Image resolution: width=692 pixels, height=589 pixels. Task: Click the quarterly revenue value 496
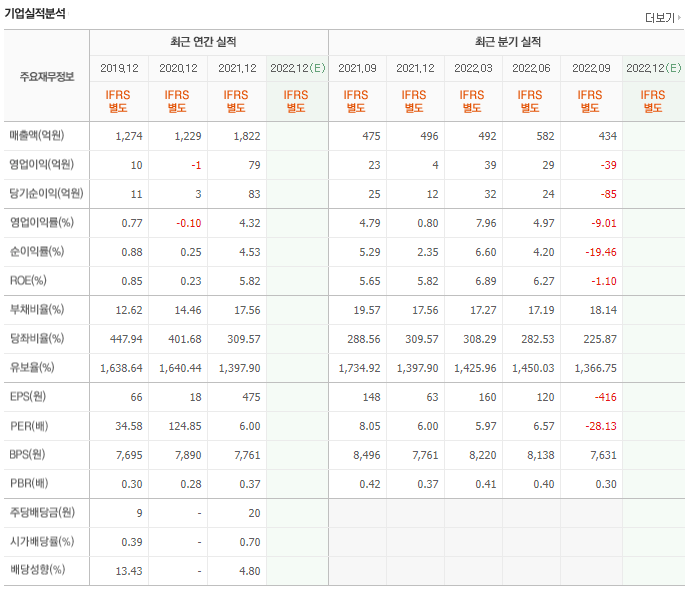pos(429,136)
